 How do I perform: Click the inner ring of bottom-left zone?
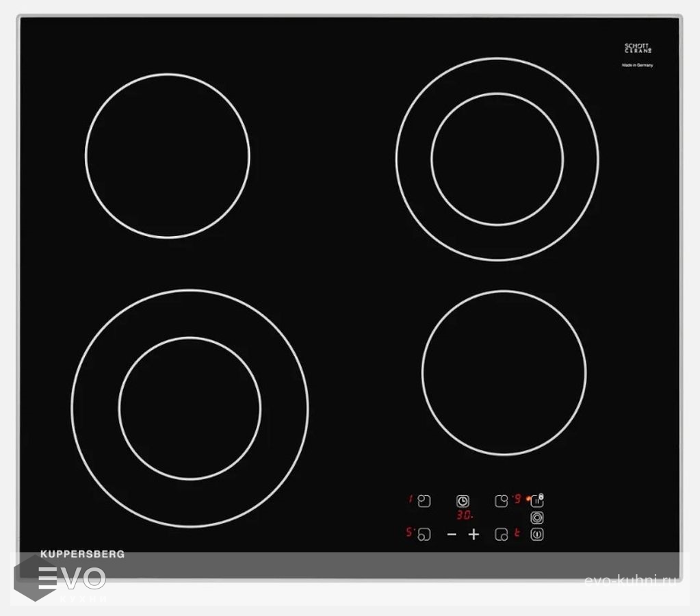point(190,408)
